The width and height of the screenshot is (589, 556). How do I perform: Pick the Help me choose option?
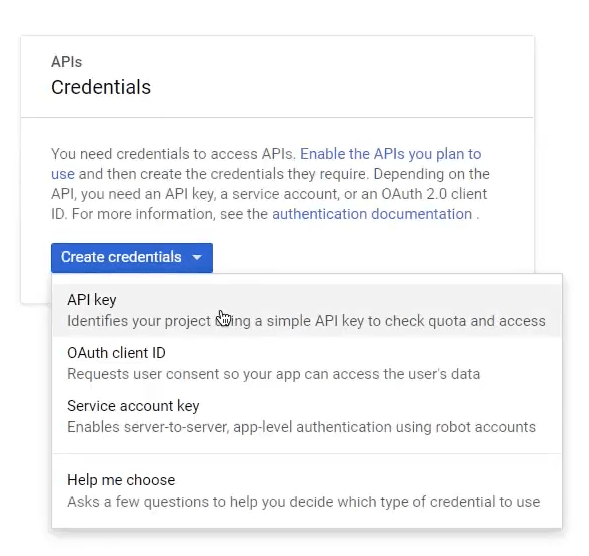307,491
